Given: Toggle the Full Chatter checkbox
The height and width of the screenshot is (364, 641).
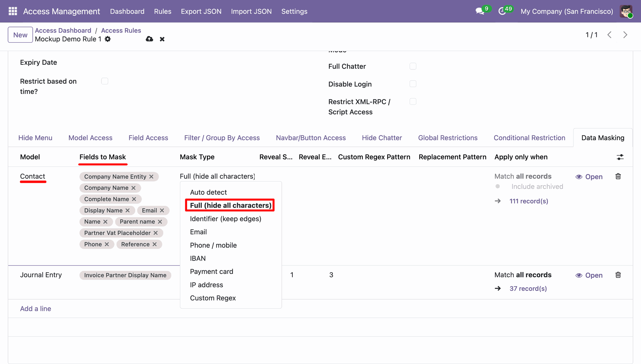Looking at the screenshot, I should pyautogui.click(x=413, y=66).
